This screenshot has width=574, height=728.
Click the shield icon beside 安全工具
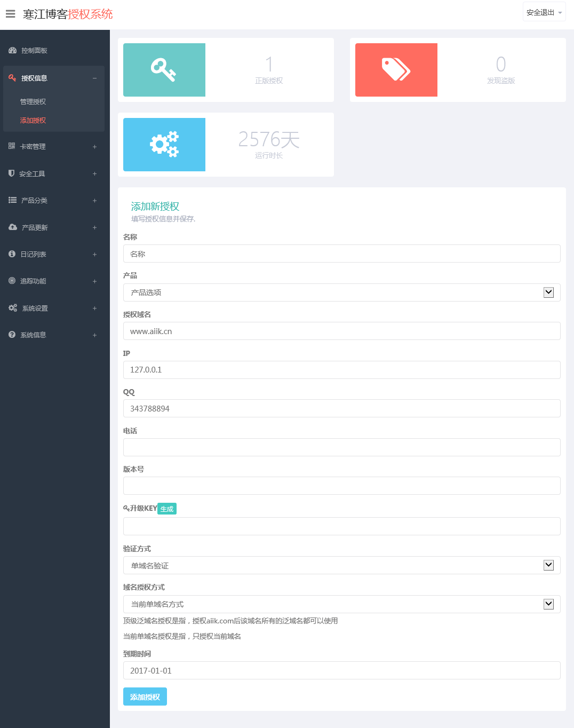[11, 173]
